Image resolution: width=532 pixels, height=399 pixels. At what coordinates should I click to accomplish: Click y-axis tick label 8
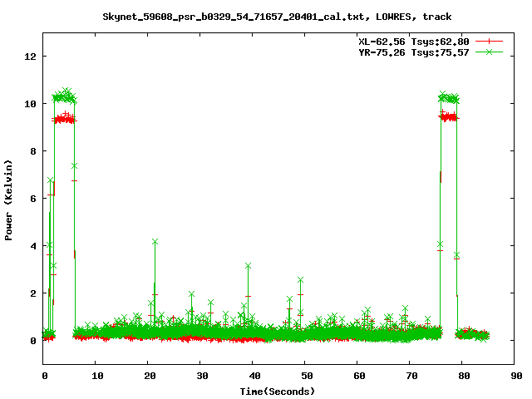coord(33,151)
